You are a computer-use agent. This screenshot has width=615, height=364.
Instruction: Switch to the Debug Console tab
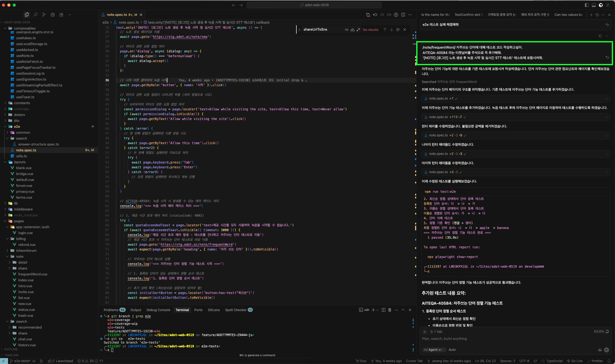tap(158, 310)
